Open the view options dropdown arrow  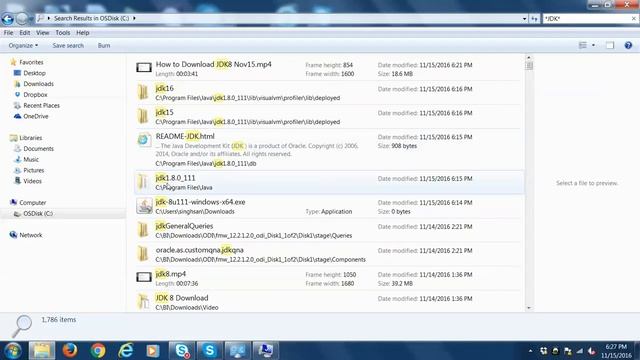click(593, 45)
